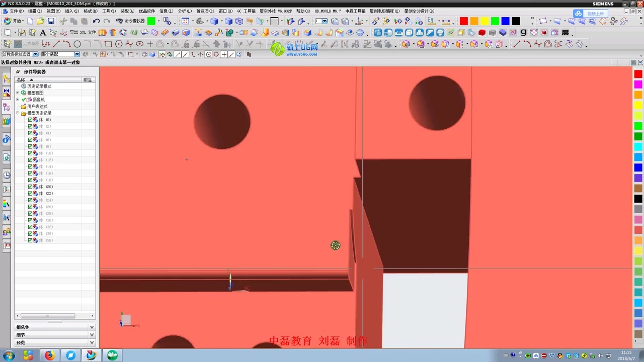
Task: Uncheck body 体 (2) in history
Action: click(30, 126)
